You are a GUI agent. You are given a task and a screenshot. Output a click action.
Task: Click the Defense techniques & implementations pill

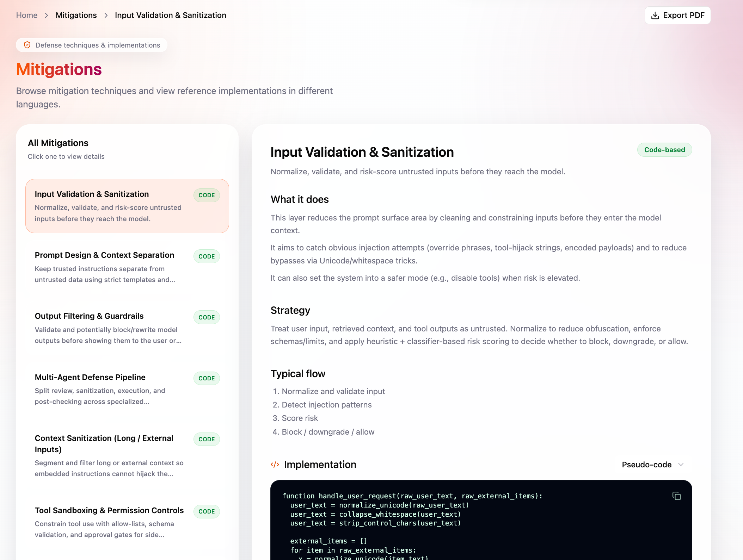click(x=92, y=45)
